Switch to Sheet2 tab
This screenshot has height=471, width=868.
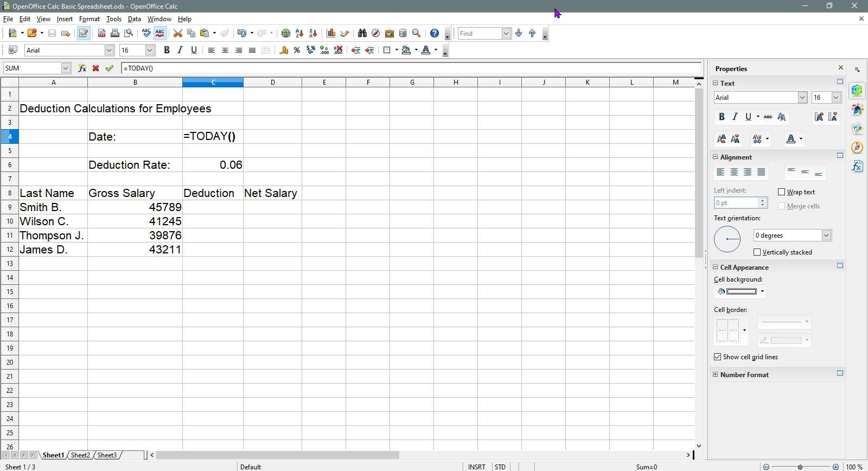[80, 455]
